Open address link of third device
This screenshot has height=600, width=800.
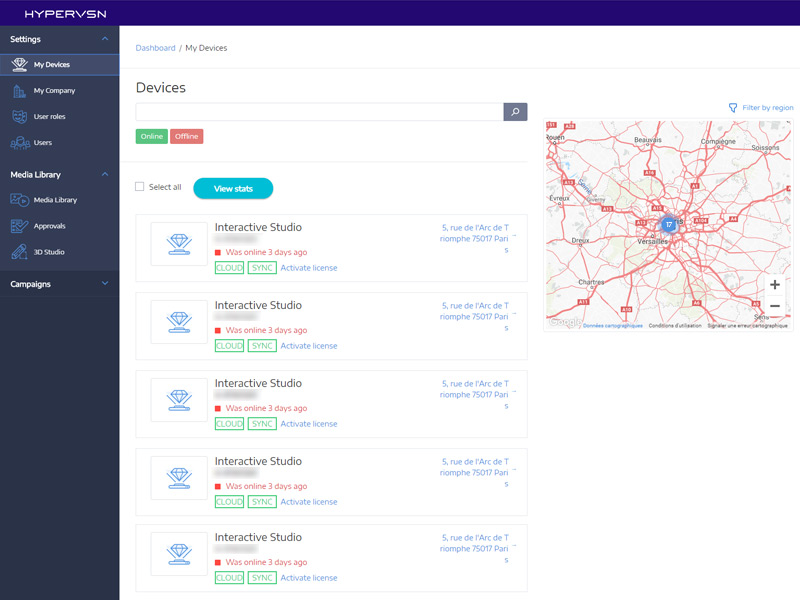click(474, 395)
